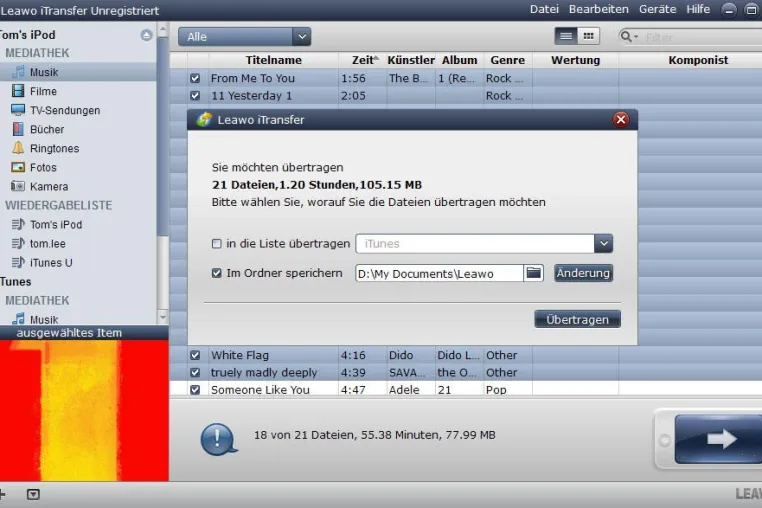Click the D:\My Documents\Leawo path field

(x=439, y=273)
